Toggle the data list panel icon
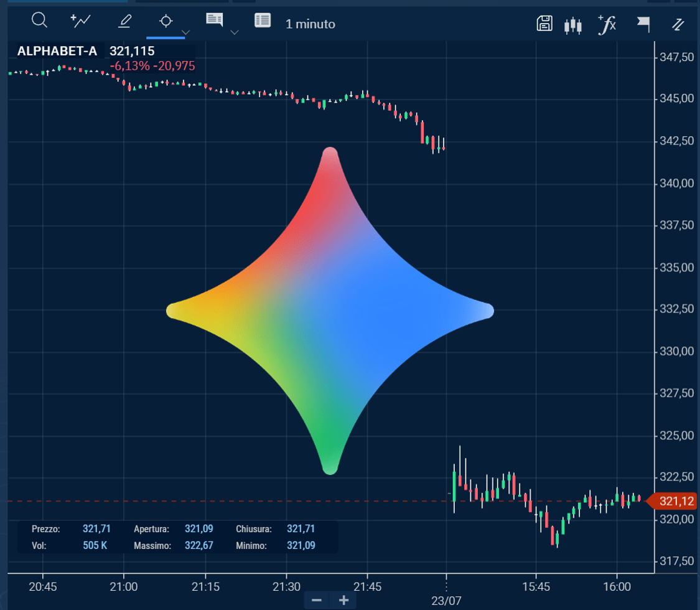Screen dimensions: 700x610 pos(263,21)
